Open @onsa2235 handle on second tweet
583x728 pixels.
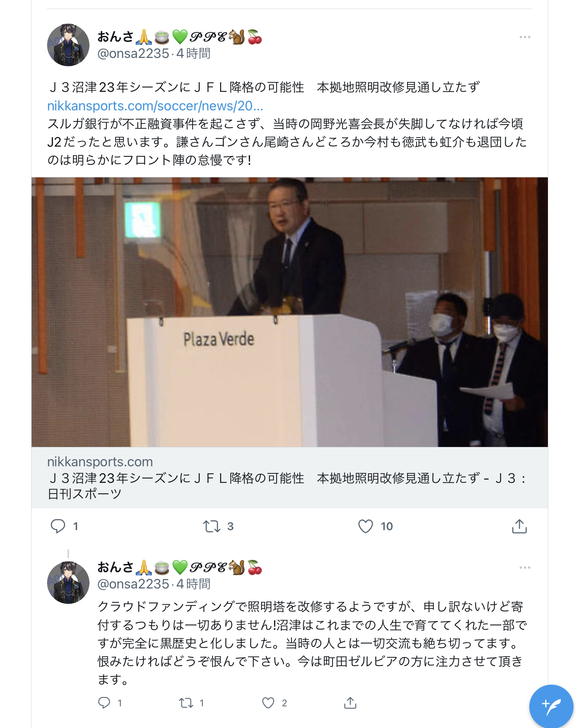pos(133,584)
